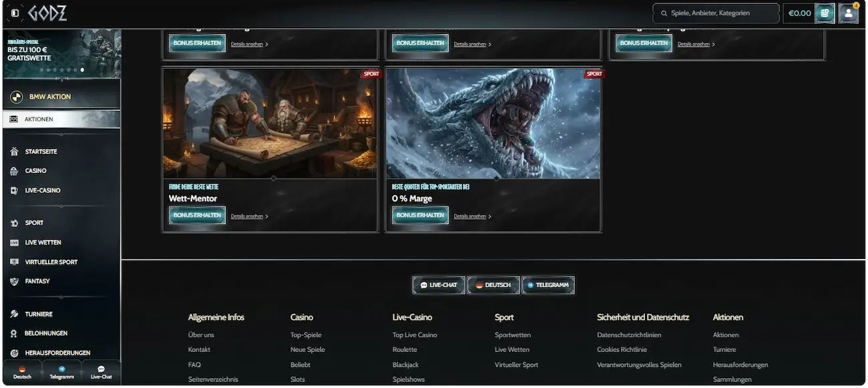Open Sportwetten in the footer
Image resolution: width=868 pixels, height=388 pixels.
[513, 335]
